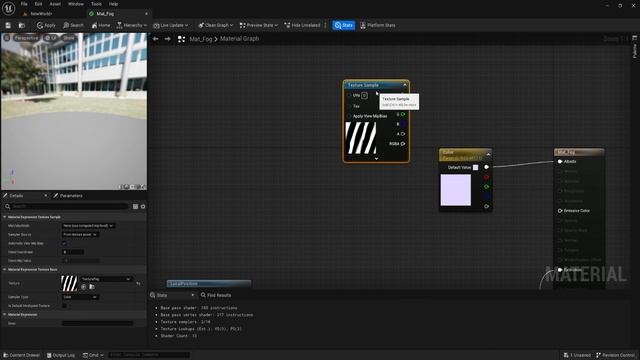Open the Live Update dropdown
Viewport: 640px width, 360px height.
(x=171, y=25)
